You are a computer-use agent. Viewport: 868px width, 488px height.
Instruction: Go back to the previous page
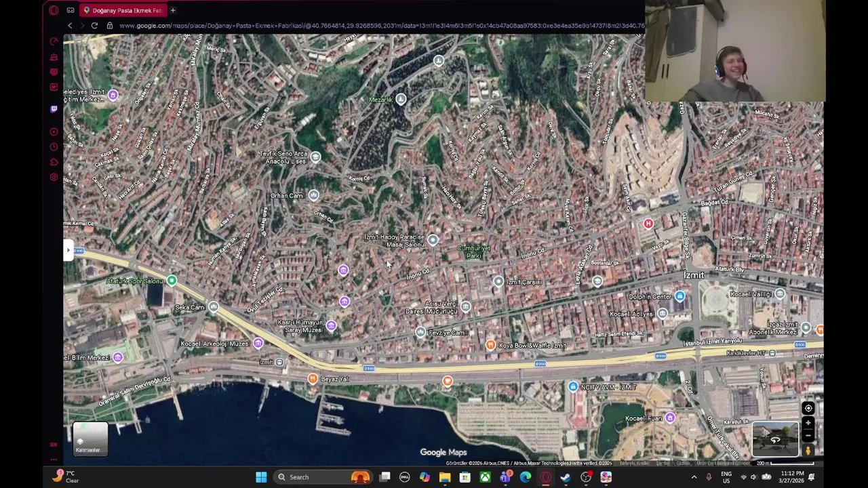pyautogui.click(x=70, y=26)
